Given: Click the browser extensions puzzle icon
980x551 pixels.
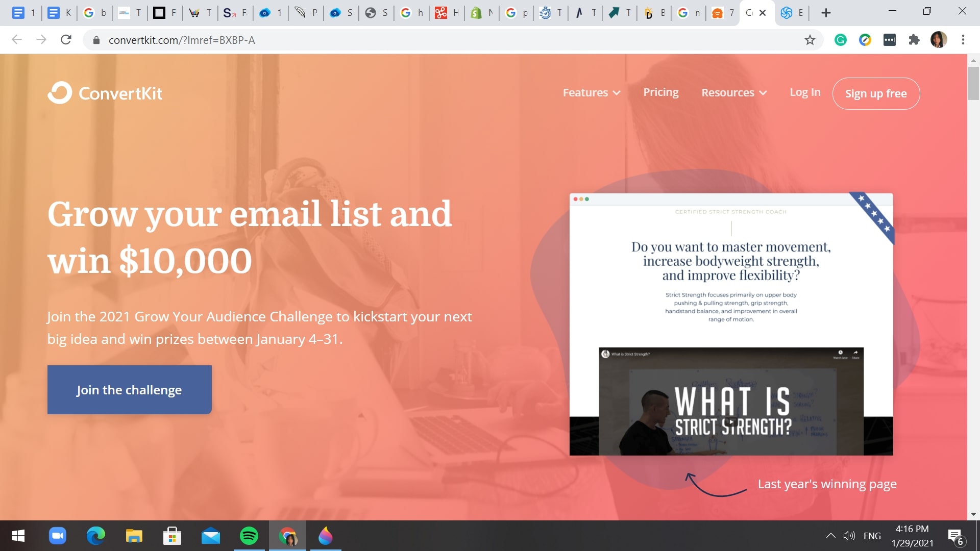Looking at the screenshot, I should pyautogui.click(x=915, y=40).
